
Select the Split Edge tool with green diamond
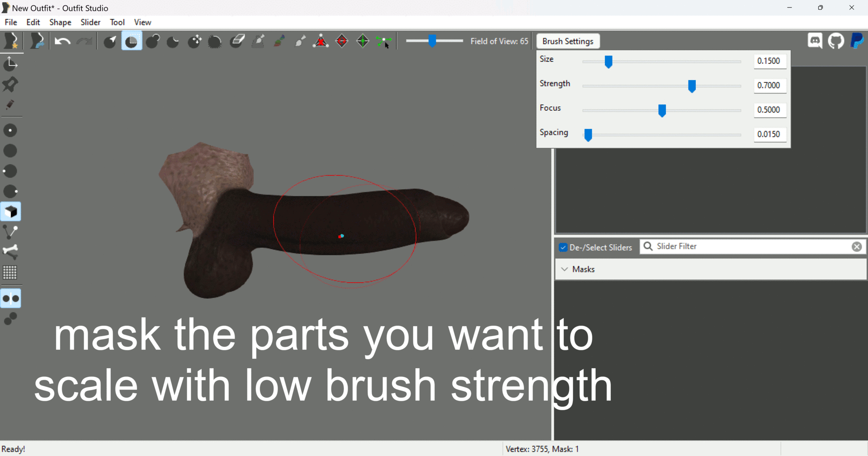coord(363,41)
